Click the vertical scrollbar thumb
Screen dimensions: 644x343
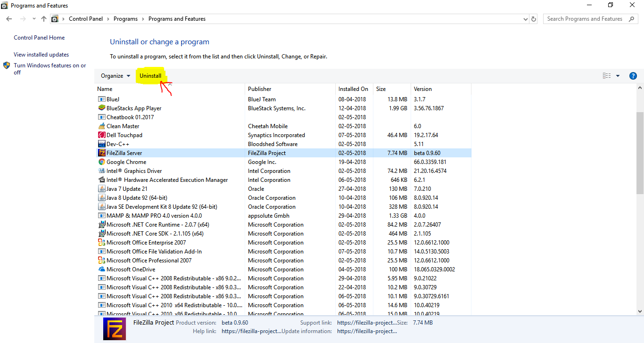click(640, 153)
